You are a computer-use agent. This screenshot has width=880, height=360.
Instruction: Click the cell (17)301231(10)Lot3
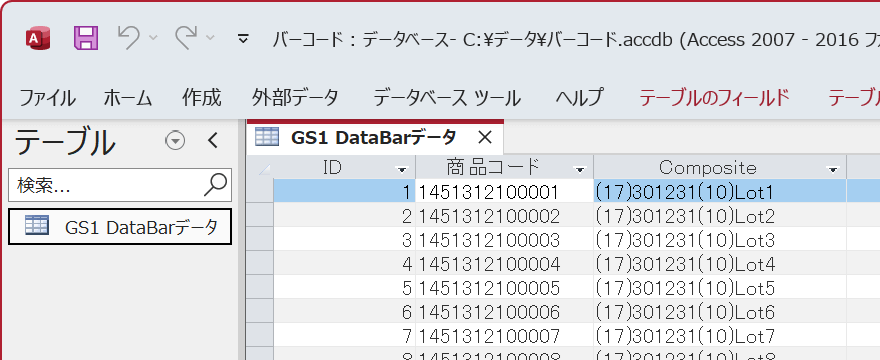pyautogui.click(x=719, y=239)
